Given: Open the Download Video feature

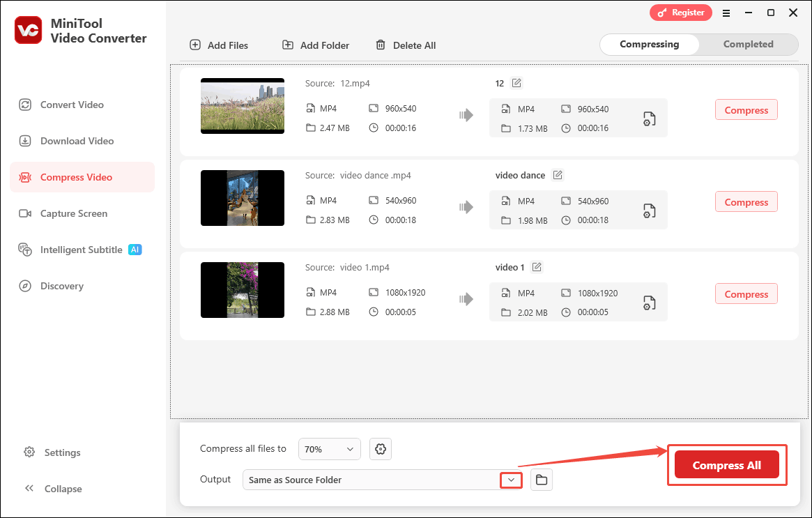Looking at the screenshot, I should [25, 140].
